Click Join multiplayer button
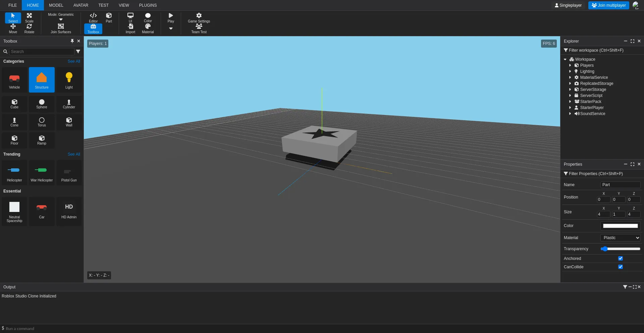 click(608, 5)
